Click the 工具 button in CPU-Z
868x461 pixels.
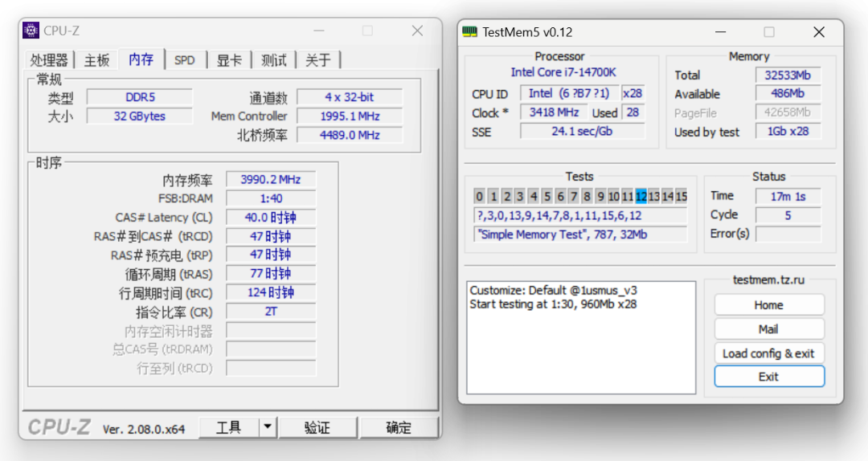point(228,428)
